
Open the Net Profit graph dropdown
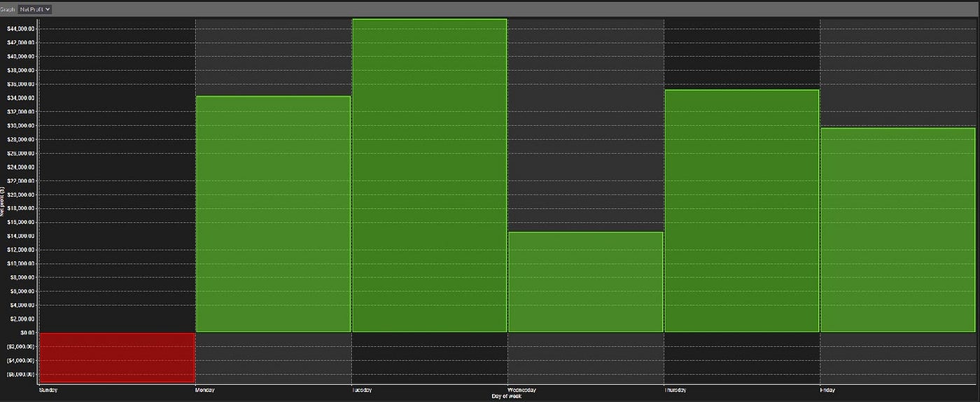[35, 9]
